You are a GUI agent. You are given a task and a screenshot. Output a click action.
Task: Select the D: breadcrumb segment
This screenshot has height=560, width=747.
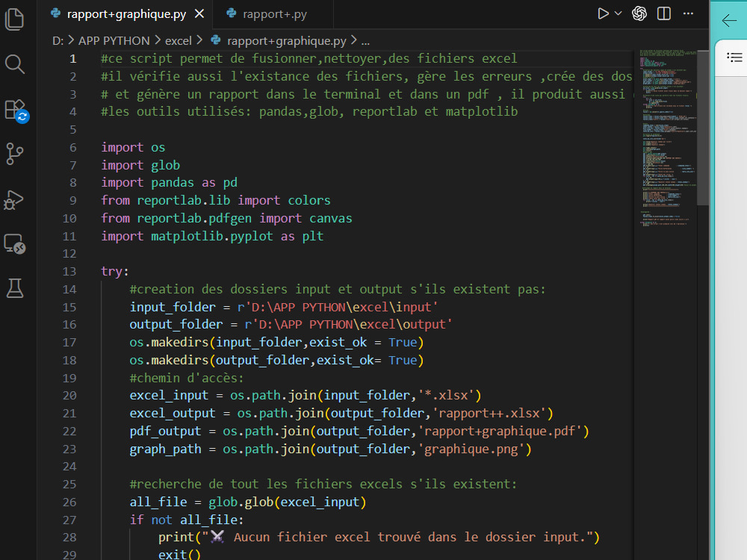click(58, 41)
